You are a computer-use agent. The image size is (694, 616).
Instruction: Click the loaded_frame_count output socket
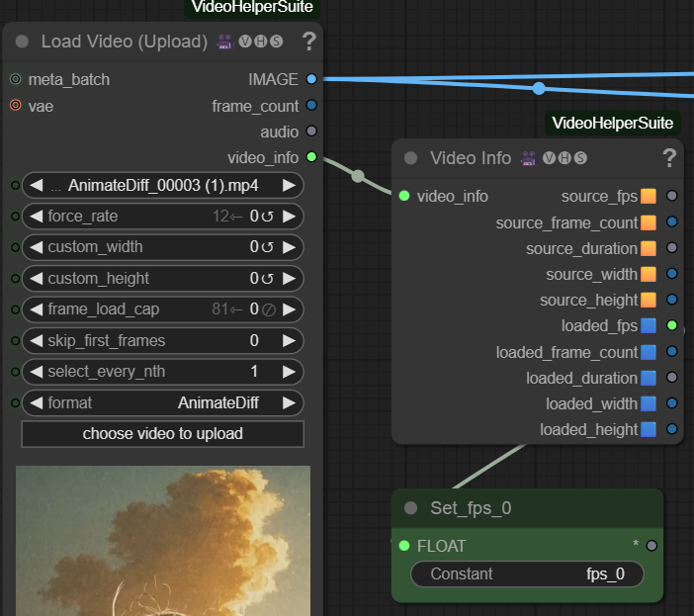(x=672, y=351)
